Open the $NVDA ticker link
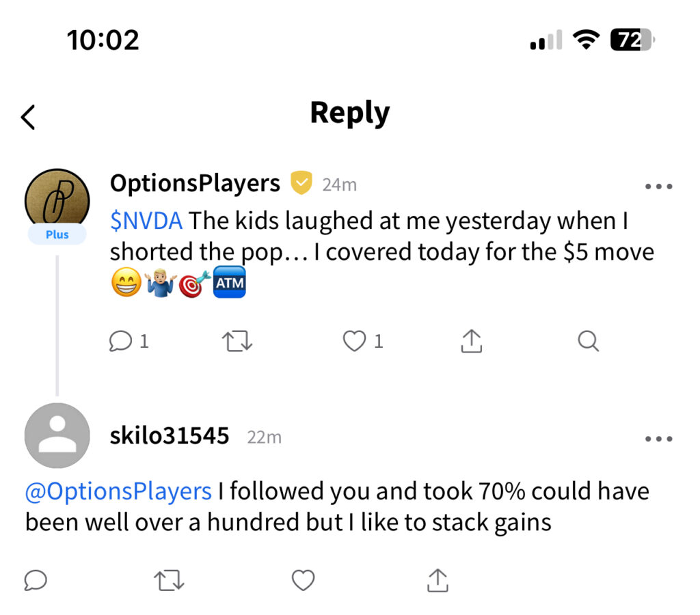 (x=146, y=221)
